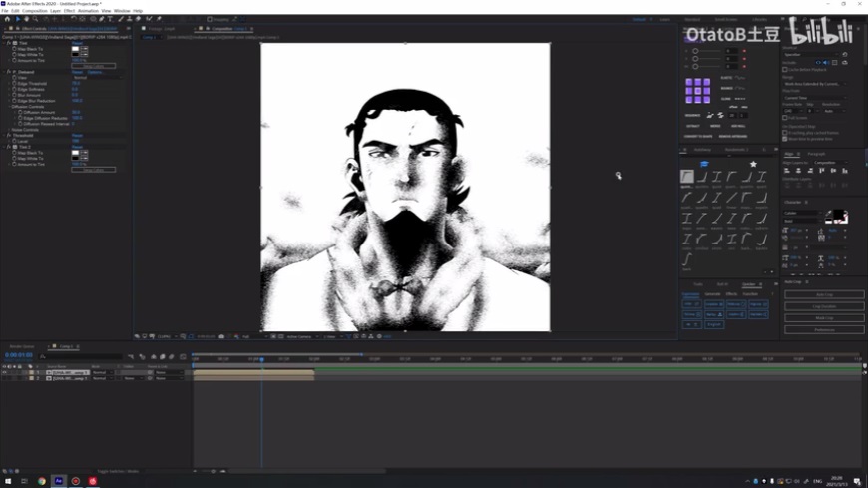The image size is (868, 488).
Task: Hide layer 1 with the eye toggle
Action: point(4,373)
